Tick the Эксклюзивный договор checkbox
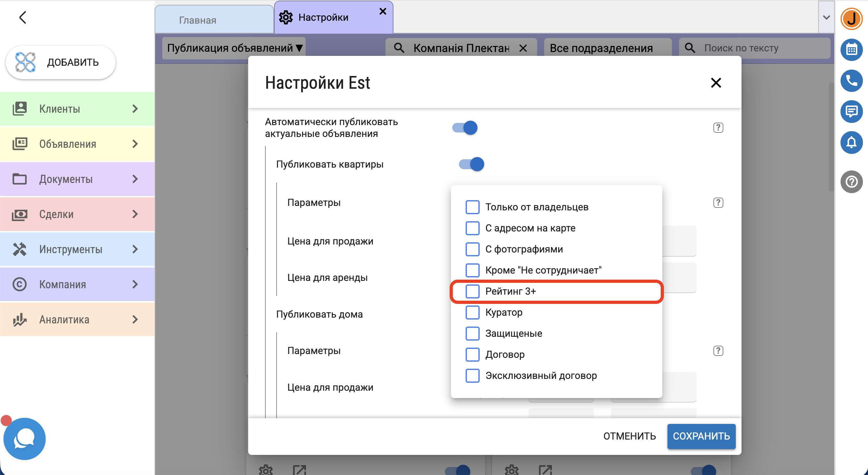868x475 pixels. click(472, 375)
